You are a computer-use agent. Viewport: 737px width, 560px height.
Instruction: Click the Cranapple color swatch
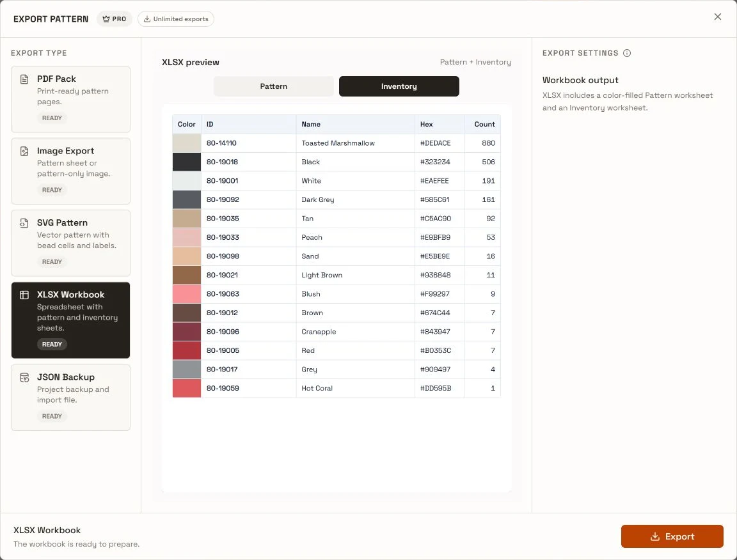pos(187,332)
